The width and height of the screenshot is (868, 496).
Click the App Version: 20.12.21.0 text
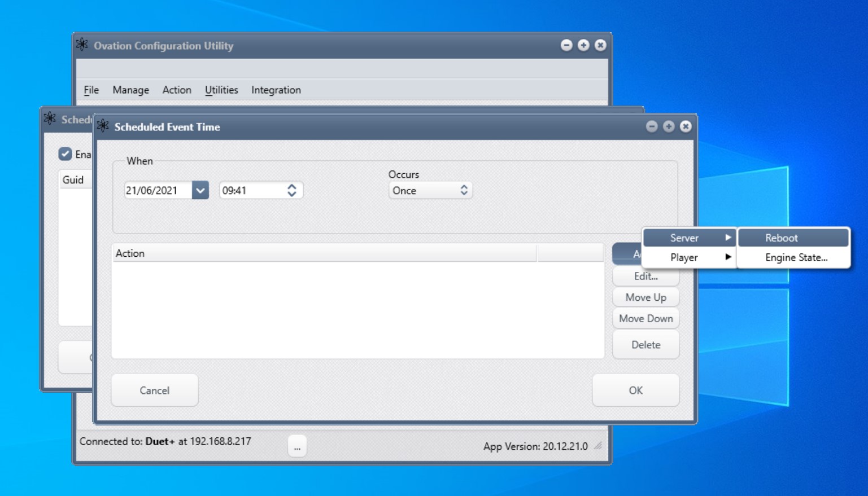pyautogui.click(x=535, y=446)
